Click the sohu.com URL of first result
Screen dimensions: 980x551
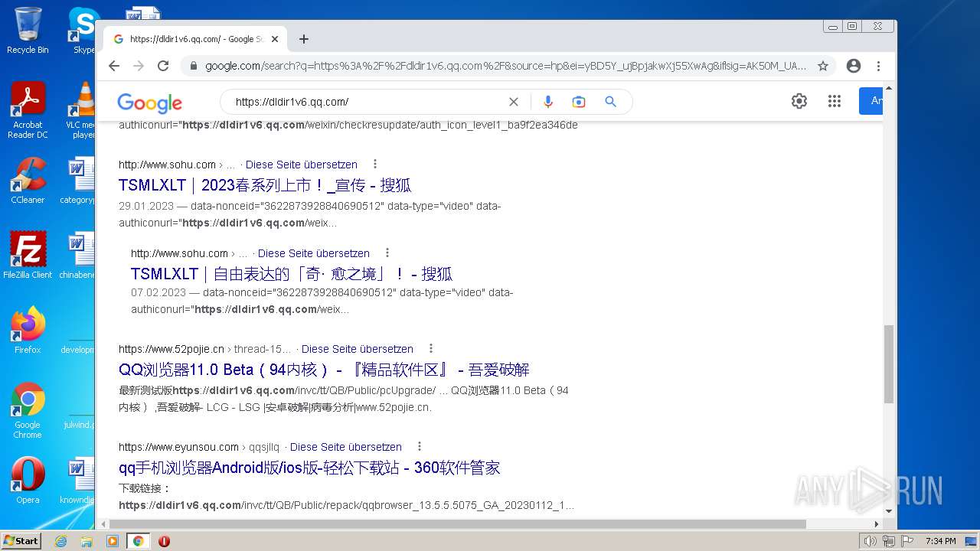click(167, 165)
